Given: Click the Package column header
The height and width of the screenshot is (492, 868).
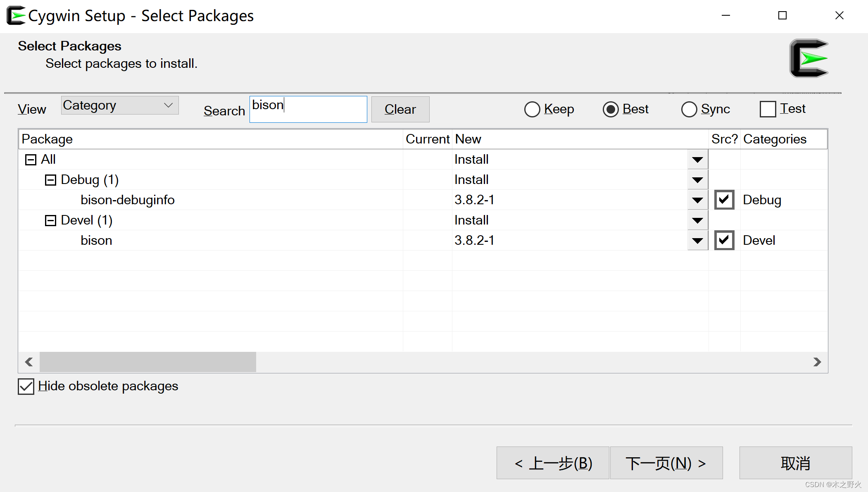Looking at the screenshot, I should (x=211, y=139).
